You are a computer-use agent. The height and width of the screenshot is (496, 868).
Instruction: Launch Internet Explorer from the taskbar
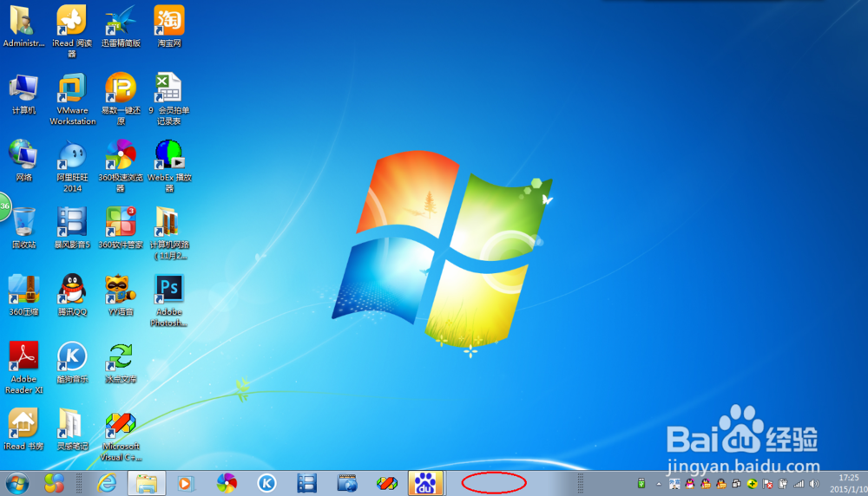tap(107, 484)
